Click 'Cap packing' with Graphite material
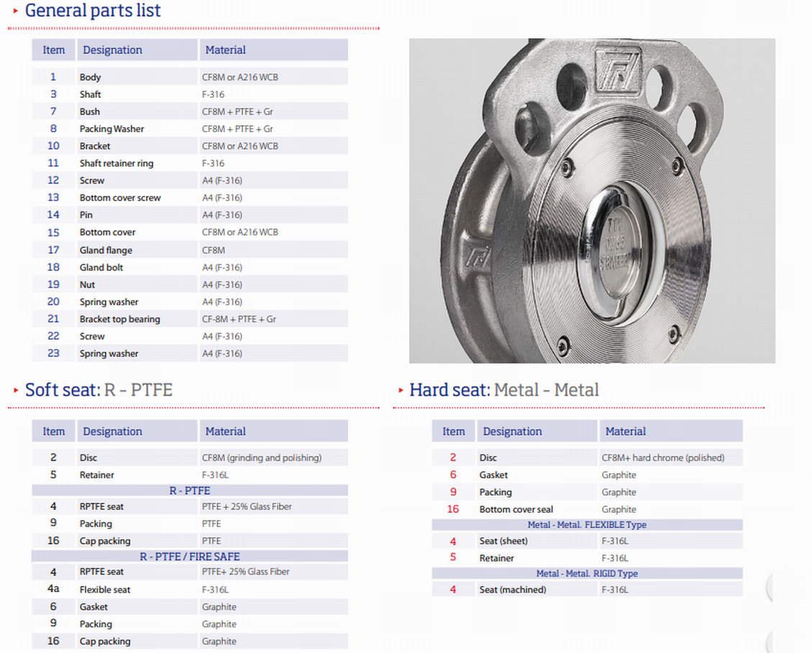Viewport: 812px width, 653px height. click(105, 641)
